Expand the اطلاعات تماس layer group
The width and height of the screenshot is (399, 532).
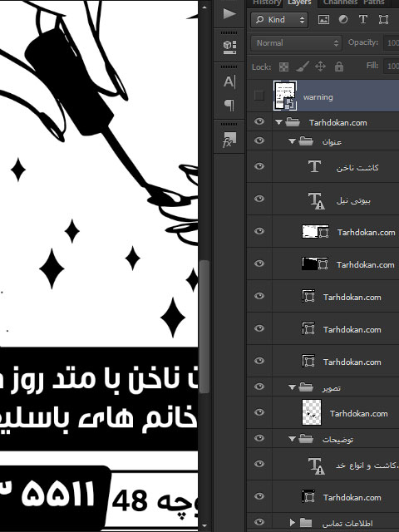click(292, 522)
